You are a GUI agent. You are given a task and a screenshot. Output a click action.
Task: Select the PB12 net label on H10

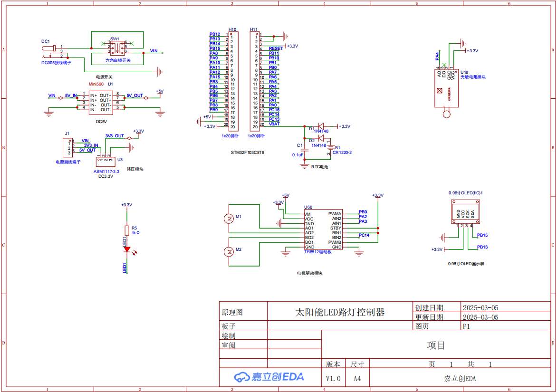[x=215, y=34]
